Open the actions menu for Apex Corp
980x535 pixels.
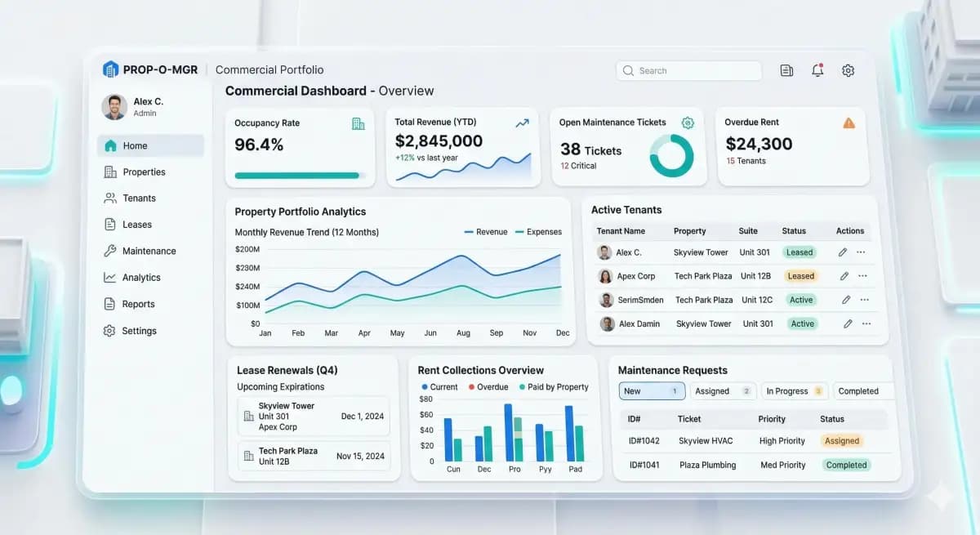pyautogui.click(x=862, y=276)
